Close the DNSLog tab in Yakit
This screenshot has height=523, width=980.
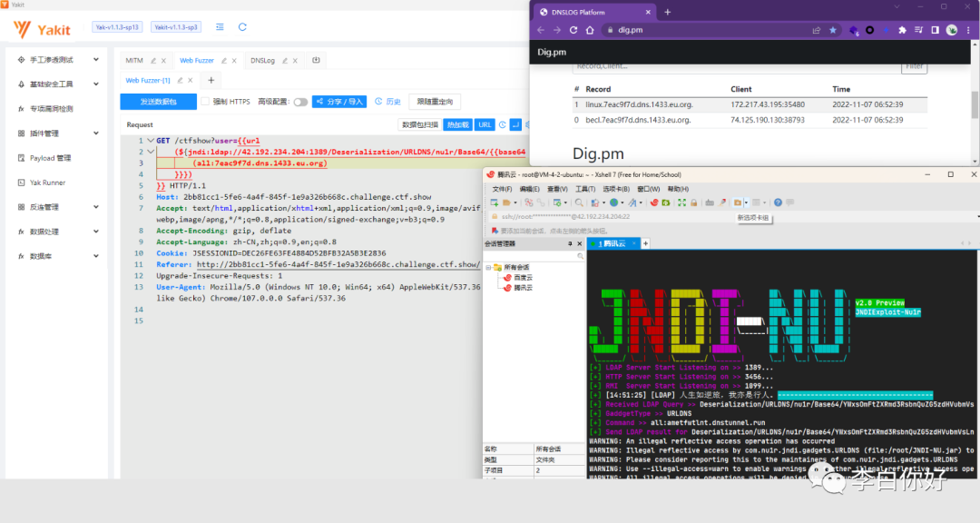tap(295, 61)
